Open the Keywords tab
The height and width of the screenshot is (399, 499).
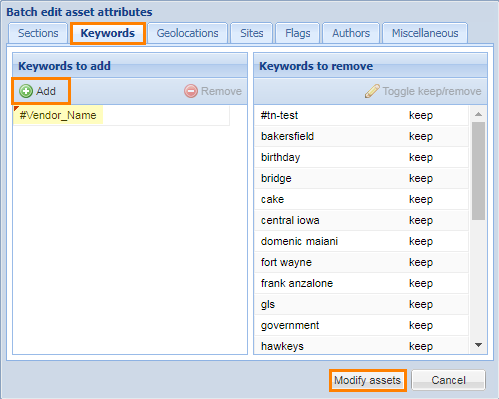click(x=108, y=33)
